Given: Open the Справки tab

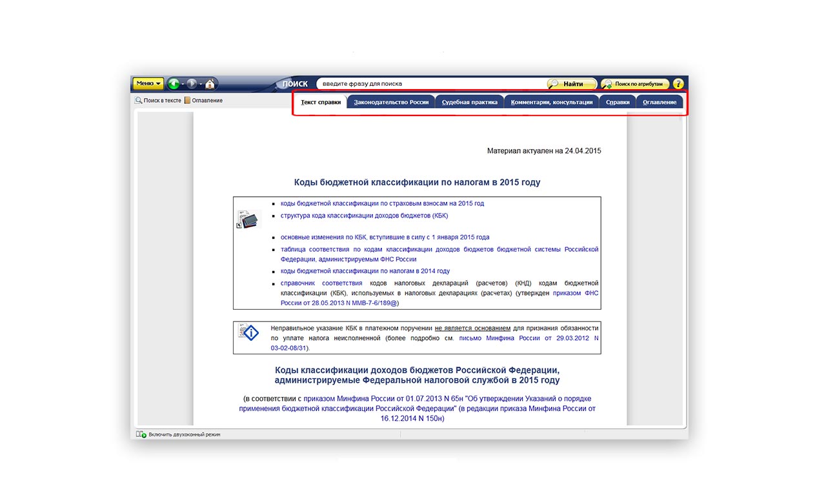Looking at the screenshot, I should coord(618,102).
